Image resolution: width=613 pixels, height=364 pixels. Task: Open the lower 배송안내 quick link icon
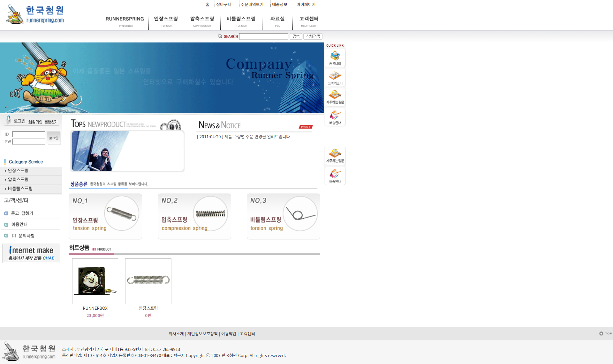point(335,176)
